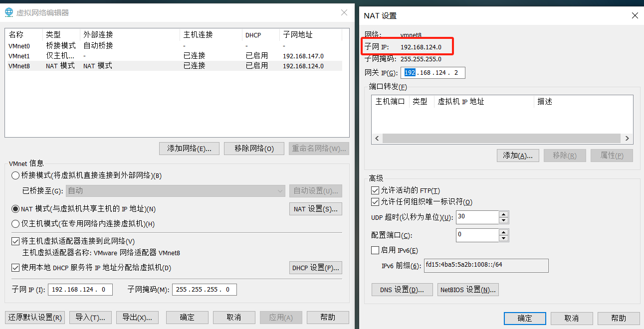Click 添加(A)... port forwarding button
The image size is (644, 329).
[518, 156]
